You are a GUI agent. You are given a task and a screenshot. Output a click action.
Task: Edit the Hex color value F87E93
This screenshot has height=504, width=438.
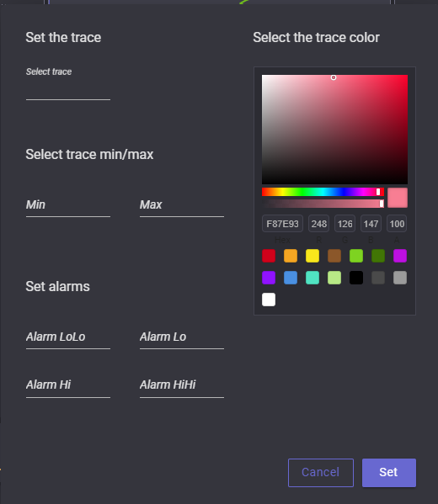point(282,224)
